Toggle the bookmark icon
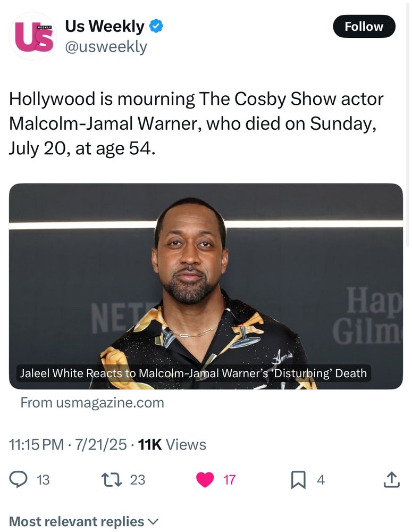 298,479
